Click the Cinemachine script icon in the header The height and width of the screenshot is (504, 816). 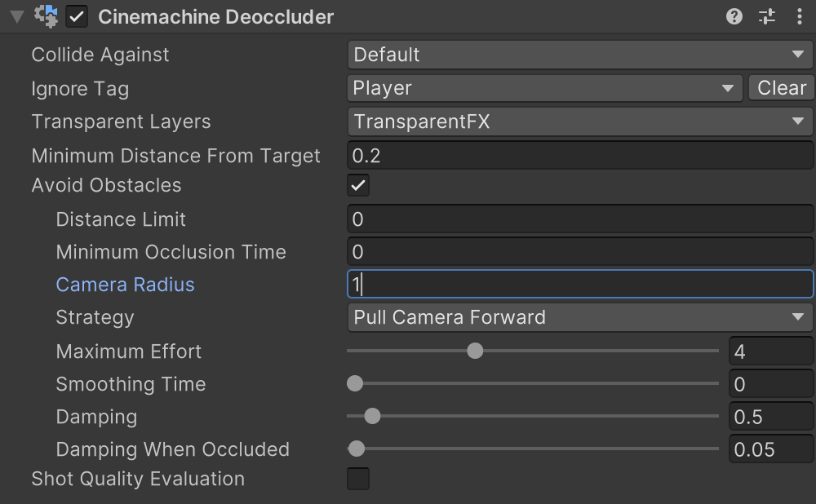[47, 15]
